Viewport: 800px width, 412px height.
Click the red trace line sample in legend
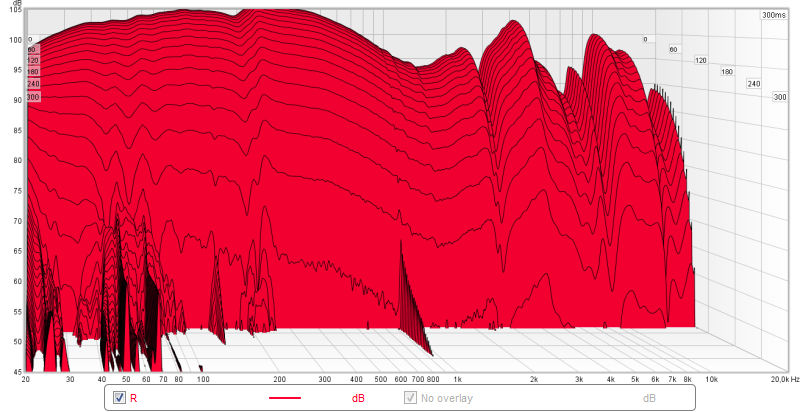pyautogui.click(x=285, y=398)
